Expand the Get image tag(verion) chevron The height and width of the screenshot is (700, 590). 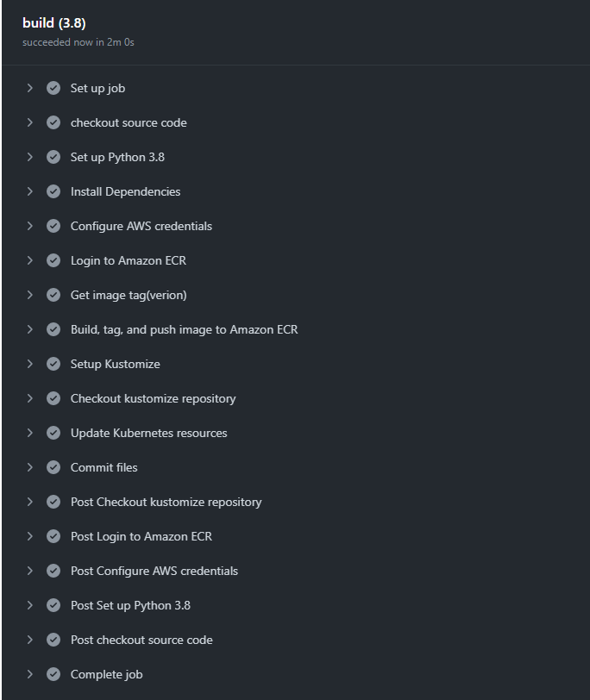(29, 295)
